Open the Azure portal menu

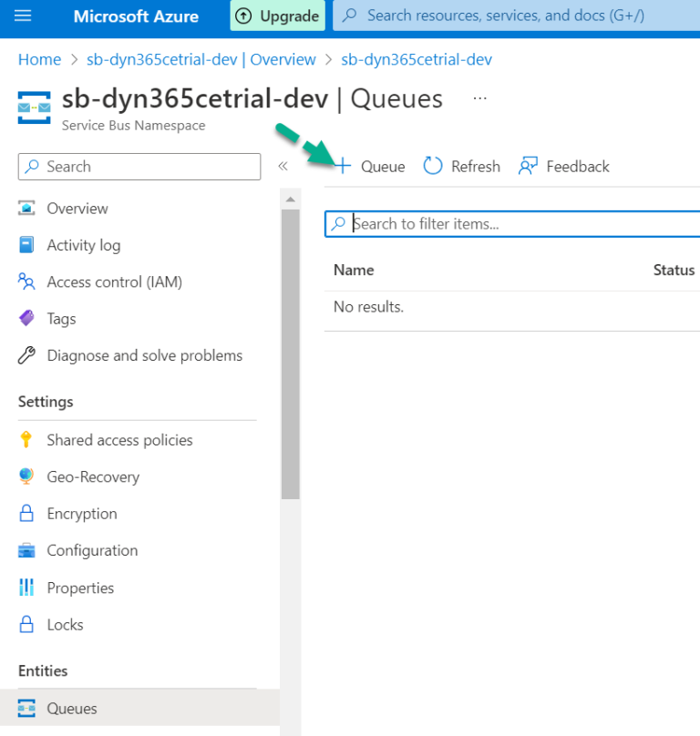coord(23,15)
